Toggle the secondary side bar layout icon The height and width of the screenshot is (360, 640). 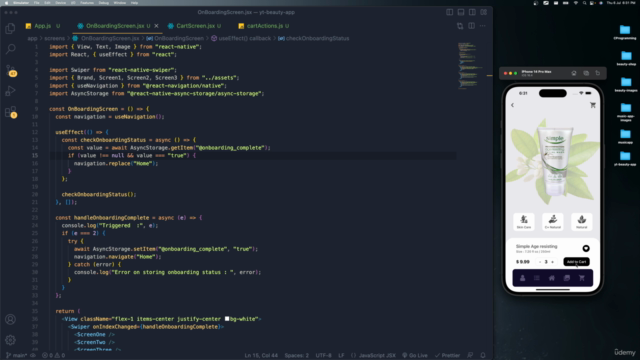[x=472, y=12]
